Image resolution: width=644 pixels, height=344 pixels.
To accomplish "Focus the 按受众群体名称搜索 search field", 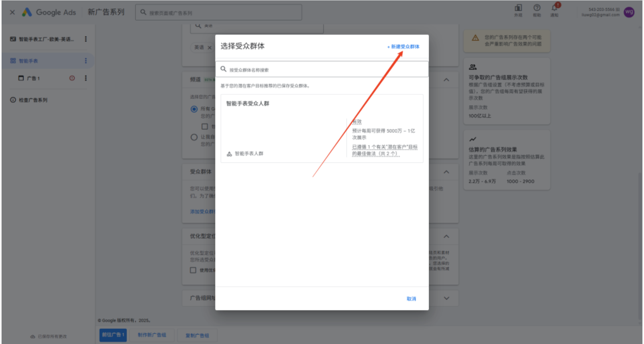I will [x=322, y=69].
